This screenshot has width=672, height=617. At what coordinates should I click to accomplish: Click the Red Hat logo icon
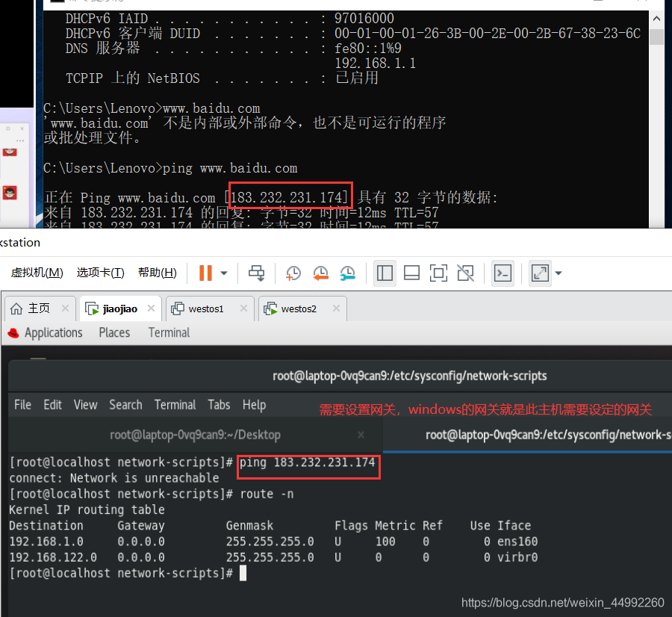pyautogui.click(x=13, y=333)
